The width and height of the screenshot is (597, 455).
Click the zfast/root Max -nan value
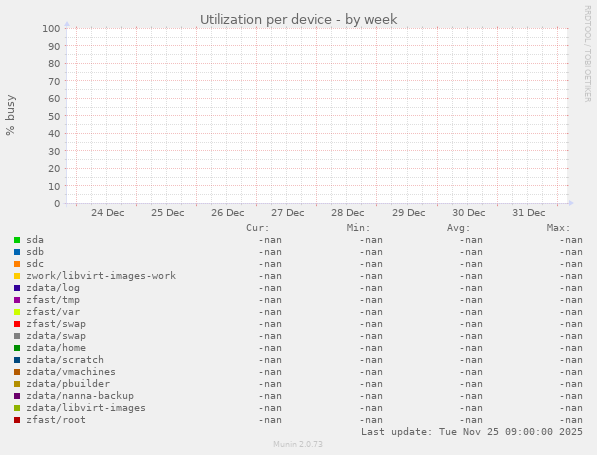click(x=571, y=420)
